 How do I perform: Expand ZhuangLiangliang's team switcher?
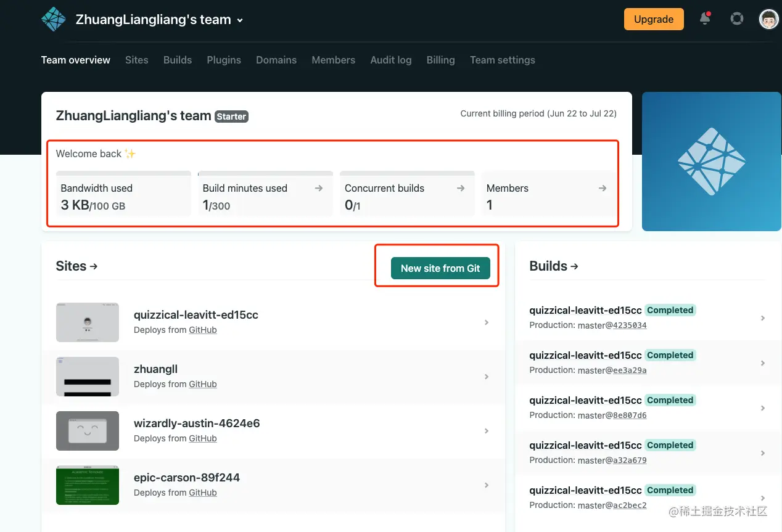point(160,20)
